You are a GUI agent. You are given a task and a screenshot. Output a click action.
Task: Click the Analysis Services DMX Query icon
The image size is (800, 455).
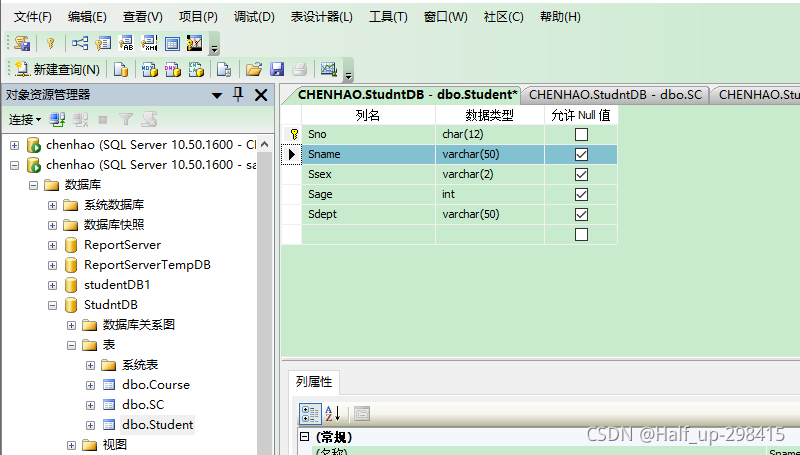point(172,69)
